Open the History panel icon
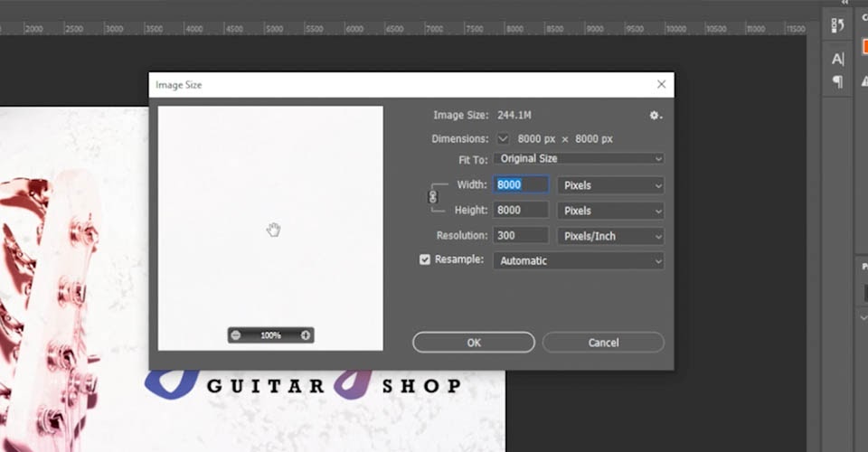Screen dimensions: 868x452 point(837,25)
